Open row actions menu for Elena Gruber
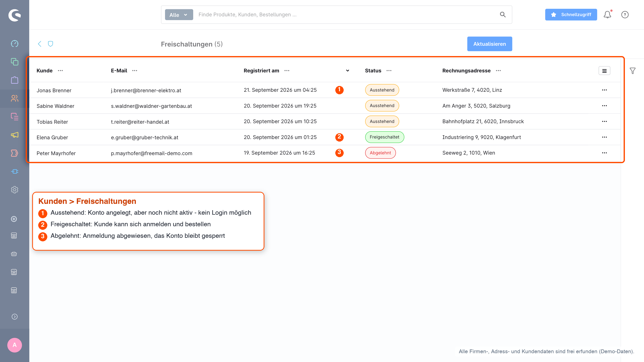Screen dimensions: 644x362 point(605,137)
